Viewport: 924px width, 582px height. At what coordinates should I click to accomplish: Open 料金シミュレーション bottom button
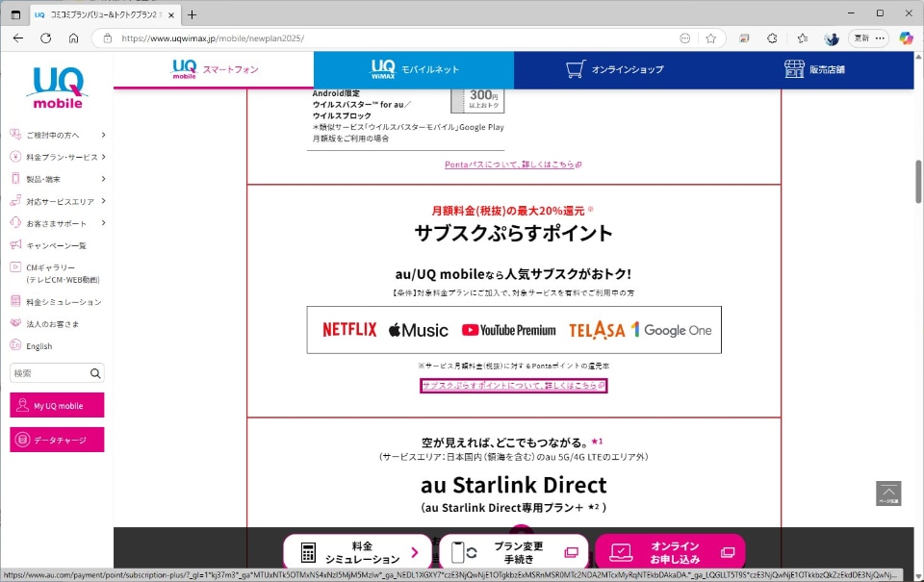(x=357, y=552)
